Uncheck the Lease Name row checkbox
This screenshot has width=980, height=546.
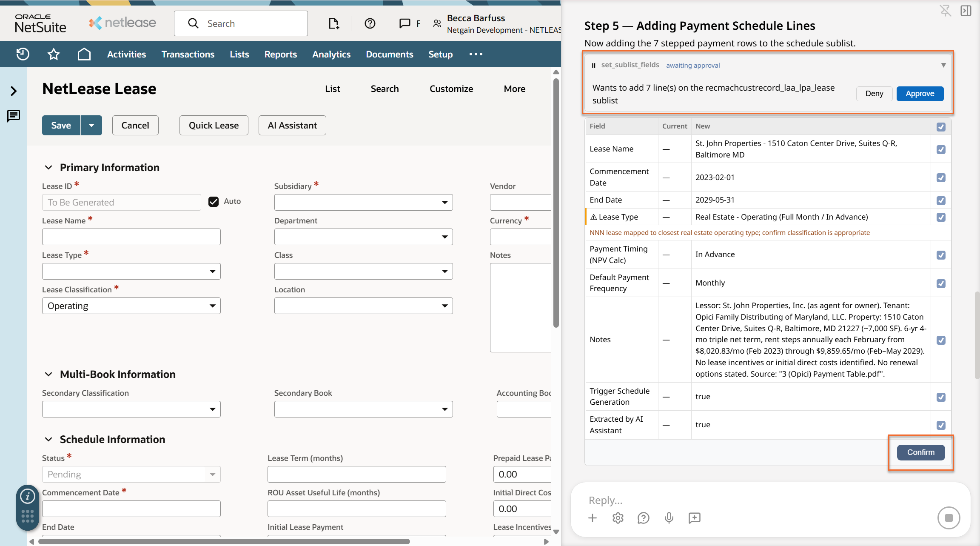click(941, 149)
